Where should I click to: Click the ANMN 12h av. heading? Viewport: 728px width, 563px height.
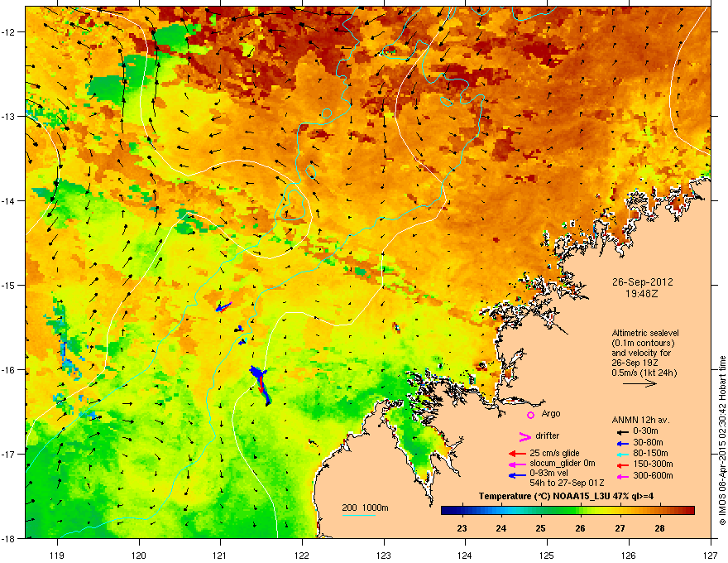tap(640, 421)
